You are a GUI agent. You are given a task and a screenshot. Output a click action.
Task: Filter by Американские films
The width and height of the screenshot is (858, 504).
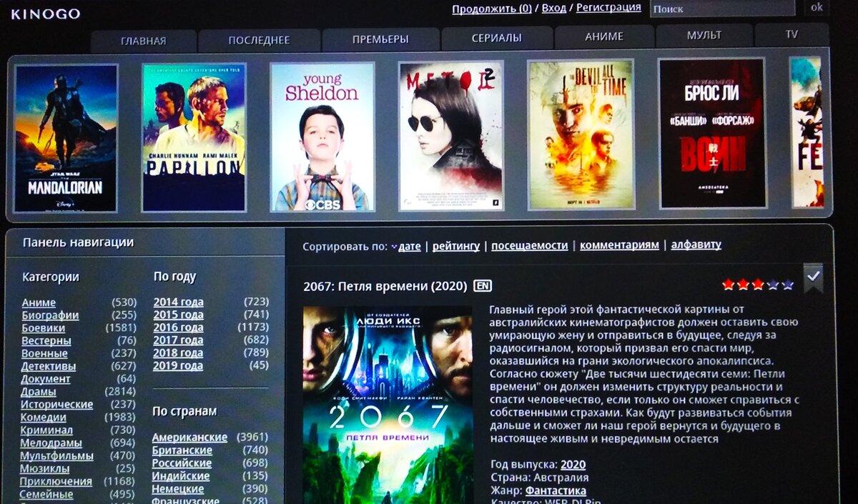[x=189, y=438]
